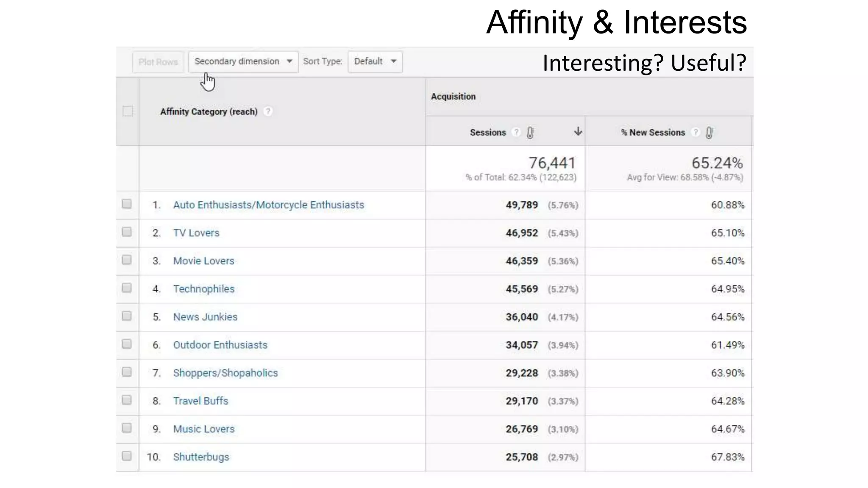This screenshot has height=488, width=868.
Task: Click sessions value 36,040
Action: click(522, 317)
